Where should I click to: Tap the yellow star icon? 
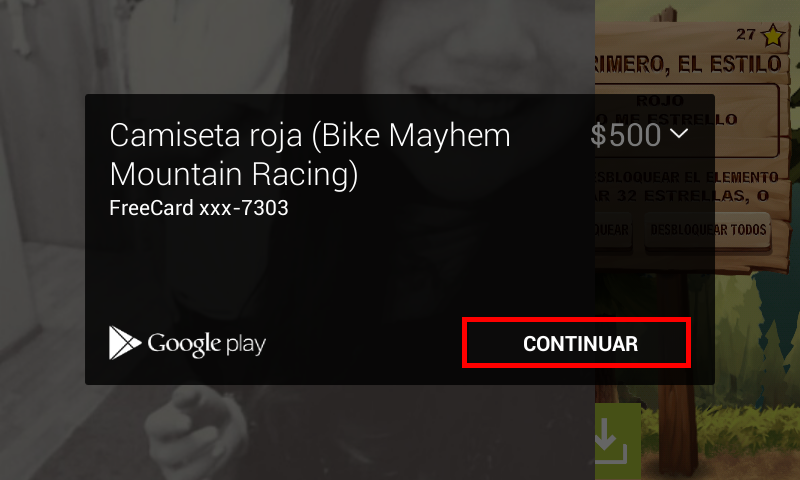(x=772, y=36)
